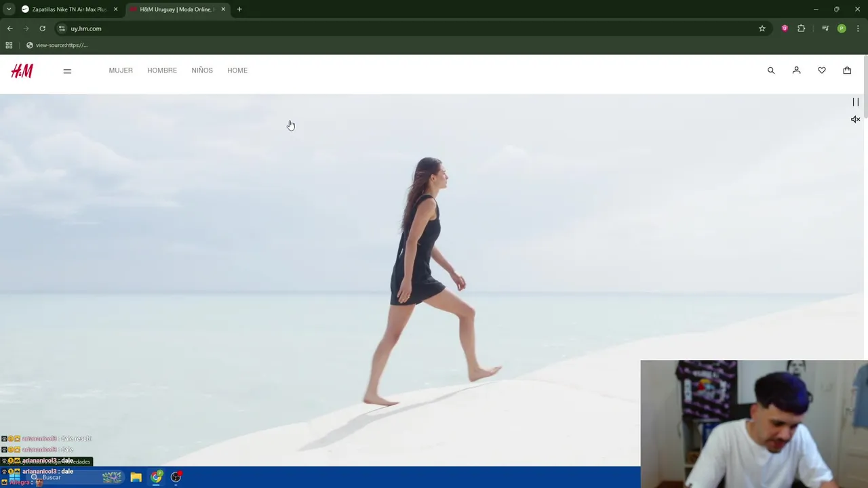Expand the tab search dropdown
The height and width of the screenshot is (488, 868).
[x=9, y=9]
